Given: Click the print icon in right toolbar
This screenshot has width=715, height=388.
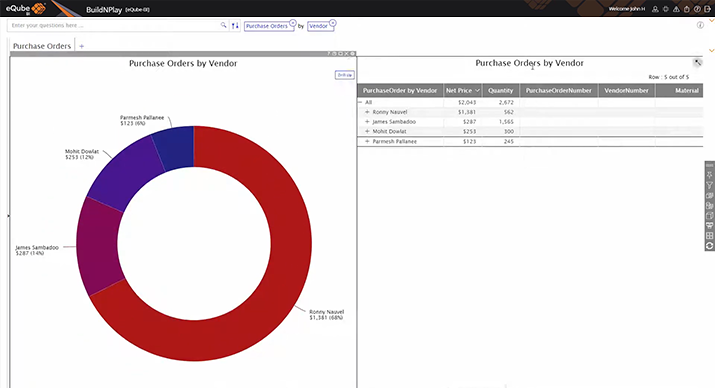Looking at the screenshot, I should [x=710, y=226].
